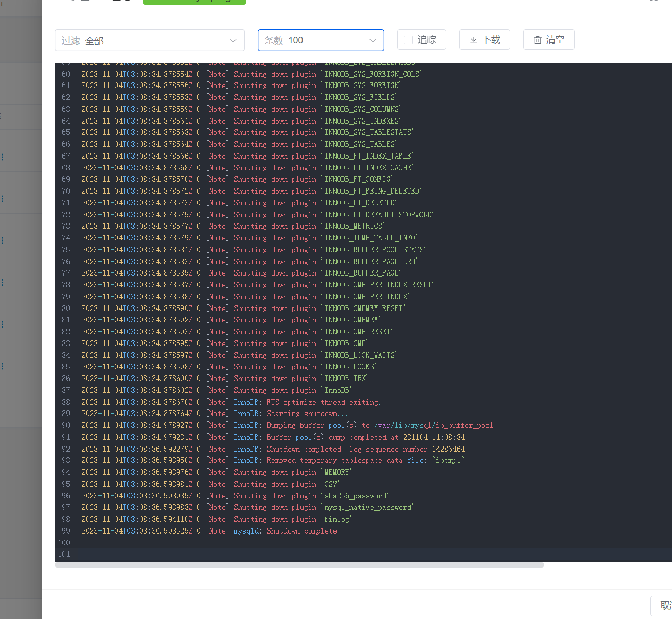Image resolution: width=672 pixels, height=619 pixels.
Task: Click the 下载 download button
Action: [x=484, y=40]
